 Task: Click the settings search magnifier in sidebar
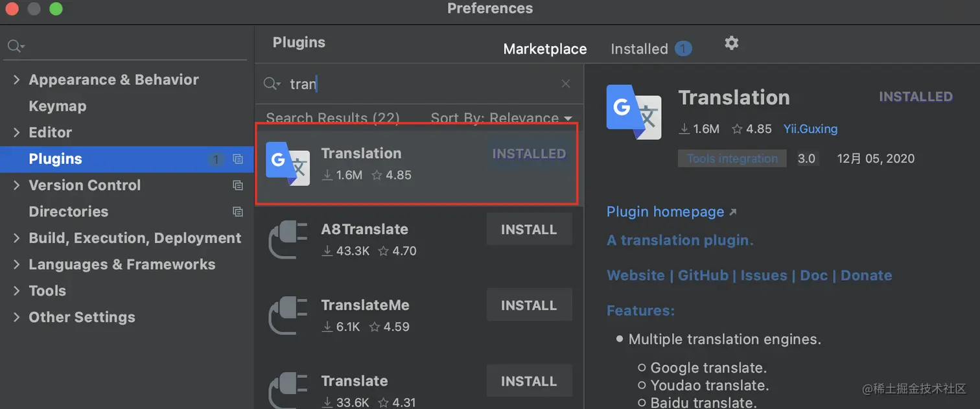point(16,46)
